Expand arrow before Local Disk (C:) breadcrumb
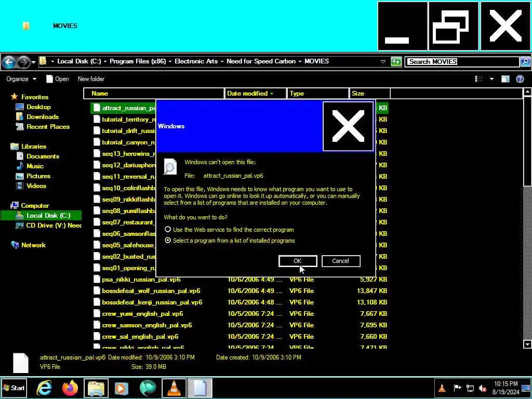This screenshot has height=399, width=532. pos(52,61)
